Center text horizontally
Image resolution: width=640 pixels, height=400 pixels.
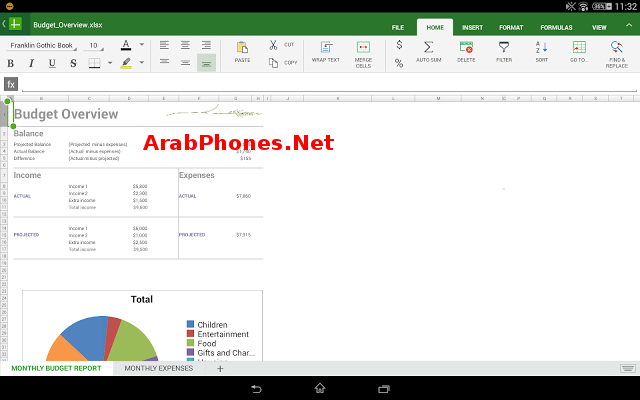point(185,45)
